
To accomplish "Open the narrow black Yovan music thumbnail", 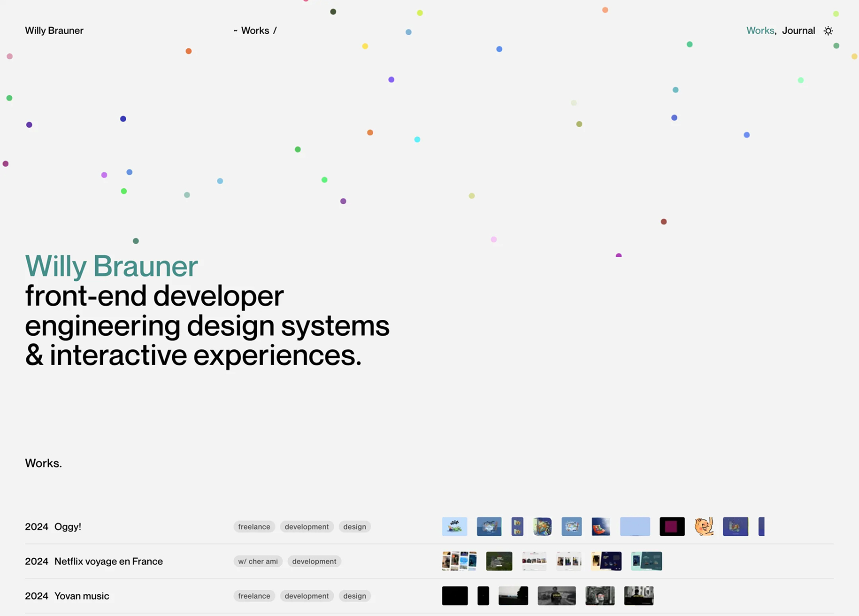I will tap(483, 596).
